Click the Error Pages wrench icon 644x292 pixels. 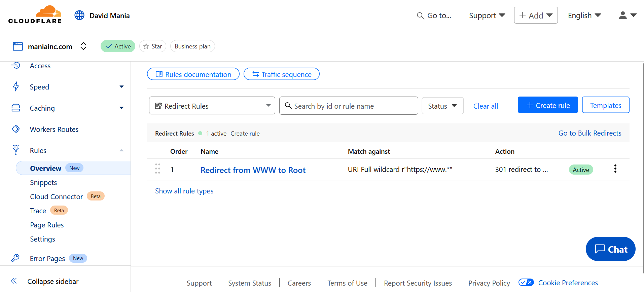[15, 258]
